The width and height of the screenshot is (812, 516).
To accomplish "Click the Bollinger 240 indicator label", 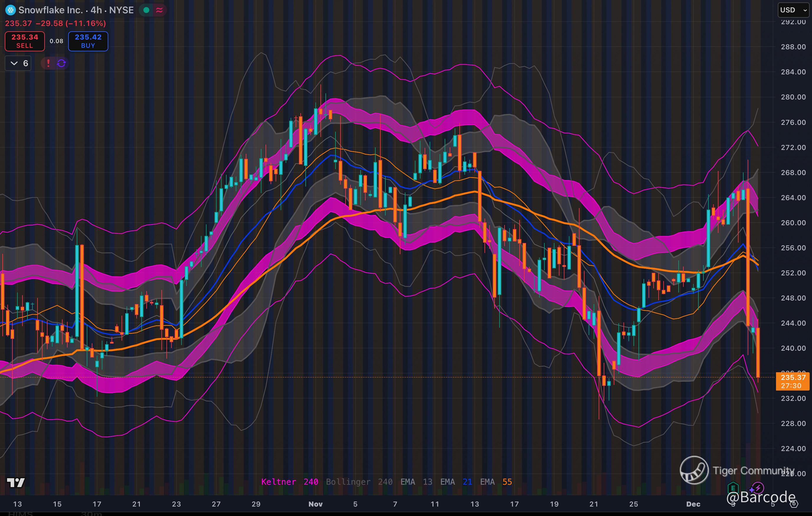I will pyautogui.click(x=359, y=481).
